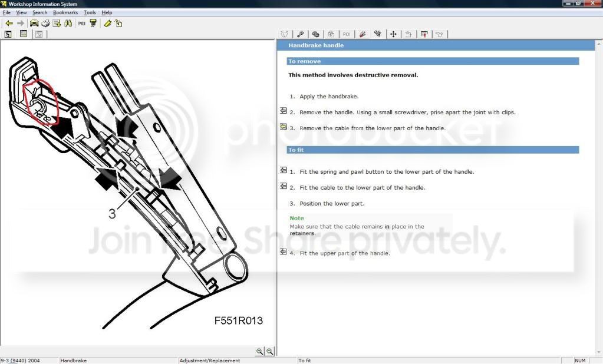Open the File menu
The image size is (603, 364).
pos(6,12)
